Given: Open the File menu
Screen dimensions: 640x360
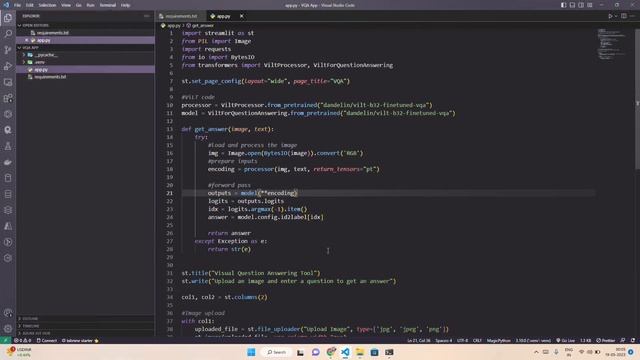Looking at the screenshot, I should pyautogui.click(x=17, y=5).
